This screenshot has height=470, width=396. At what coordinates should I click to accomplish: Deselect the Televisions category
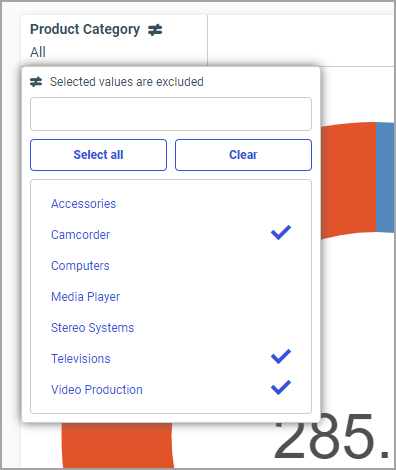tap(171, 359)
